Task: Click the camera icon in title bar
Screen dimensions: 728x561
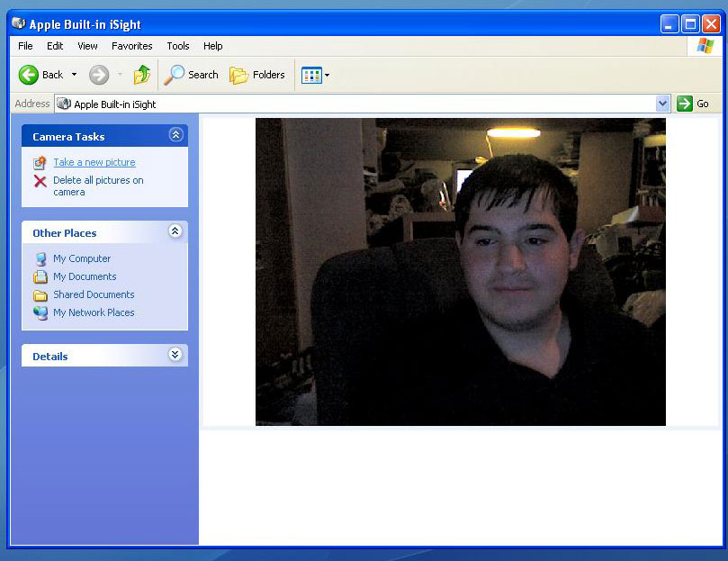Action: (x=19, y=23)
